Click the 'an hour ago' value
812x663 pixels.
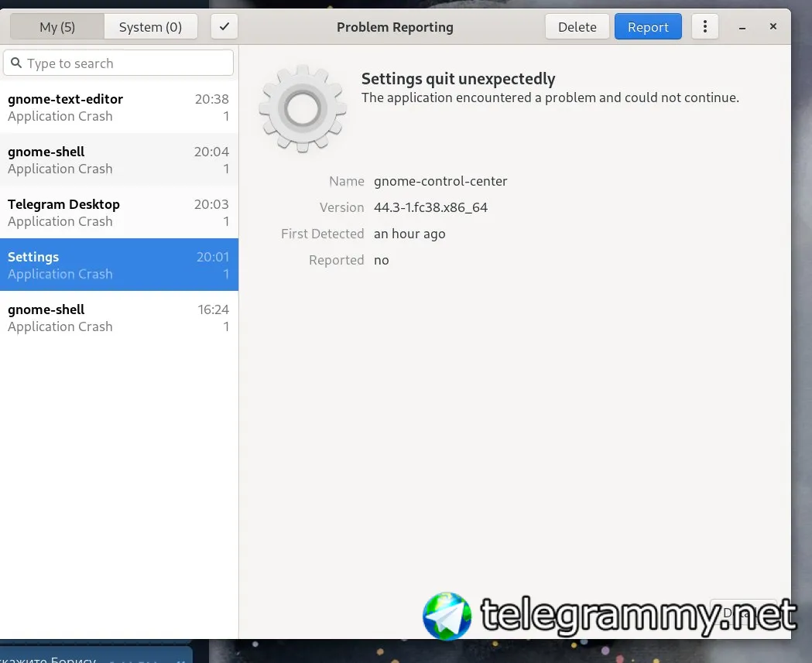click(x=409, y=234)
